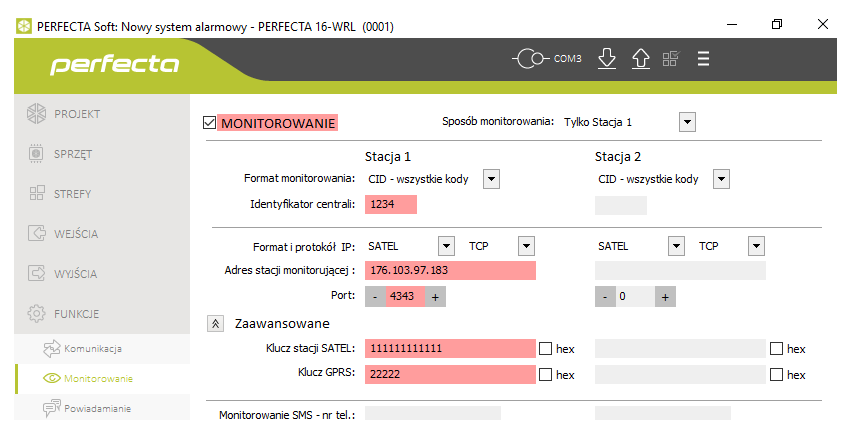Click Stacja 1 Klucz stacji SATEL field

pyautogui.click(x=450, y=349)
